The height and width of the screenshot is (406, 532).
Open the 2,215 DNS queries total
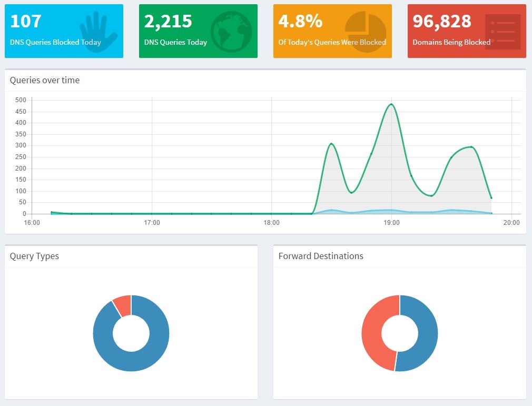point(168,21)
